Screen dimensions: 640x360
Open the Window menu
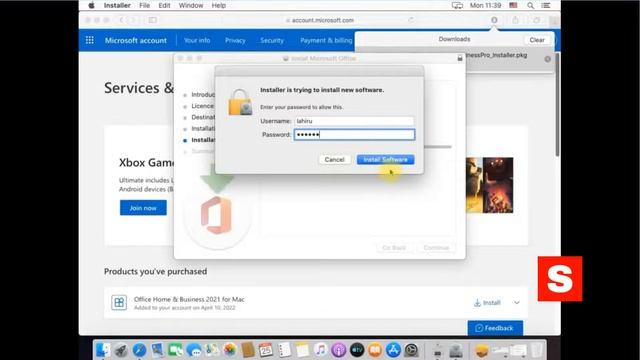click(x=191, y=5)
